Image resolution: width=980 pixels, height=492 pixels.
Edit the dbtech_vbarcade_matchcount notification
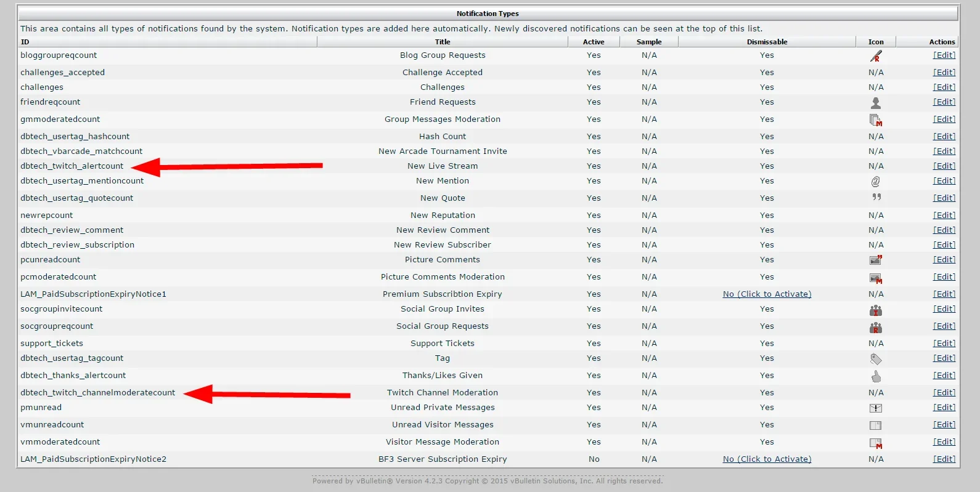944,151
